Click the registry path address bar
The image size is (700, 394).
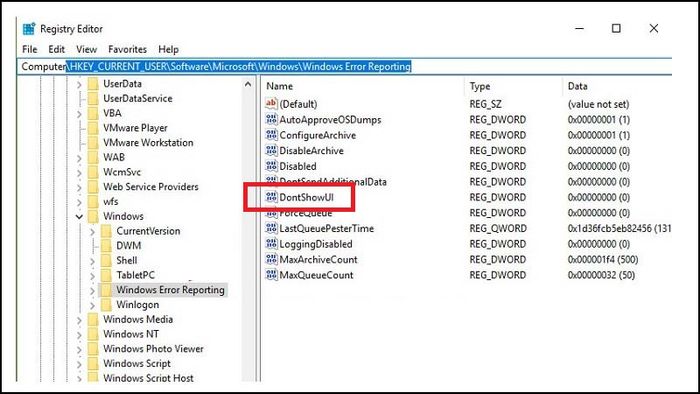point(345,66)
